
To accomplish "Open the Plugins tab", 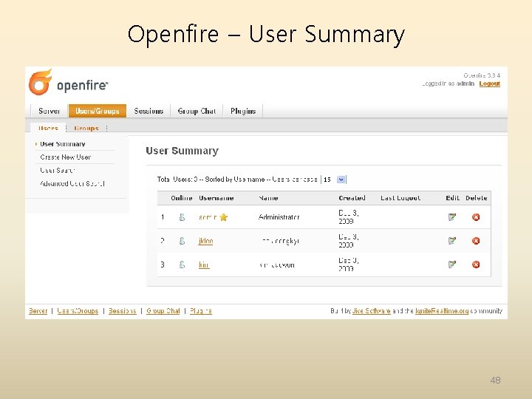I will (x=243, y=111).
